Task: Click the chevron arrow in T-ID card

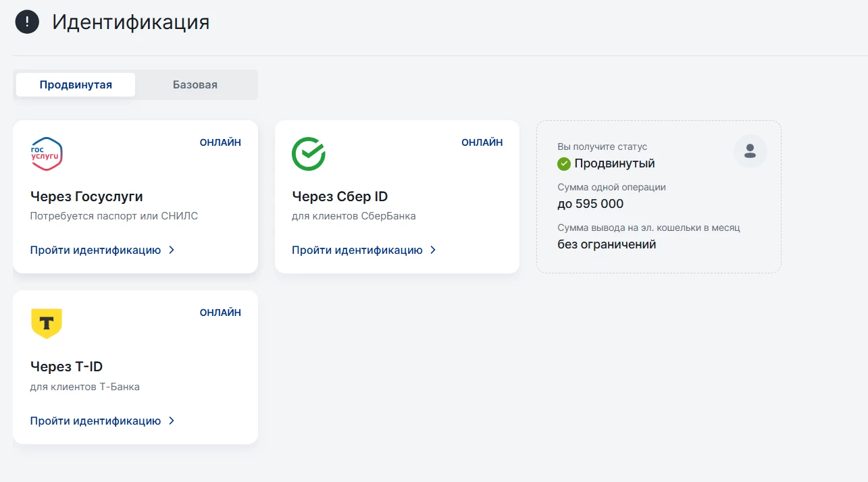Action: 172,421
